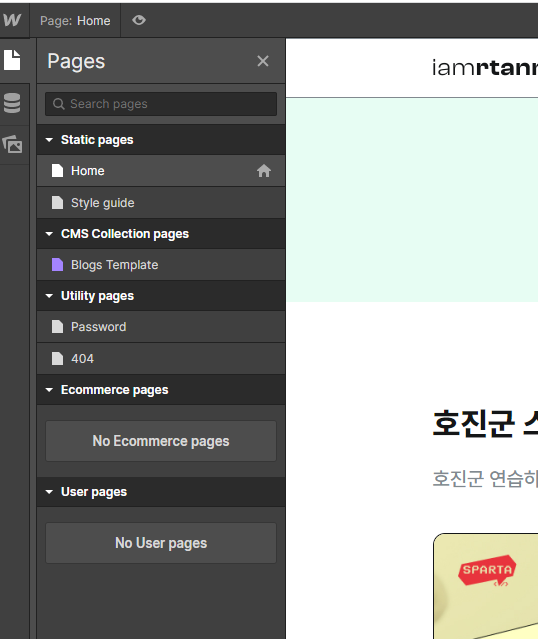Open the Password utility page
Screen dimensions: 538x639
pyautogui.click(x=161, y=327)
